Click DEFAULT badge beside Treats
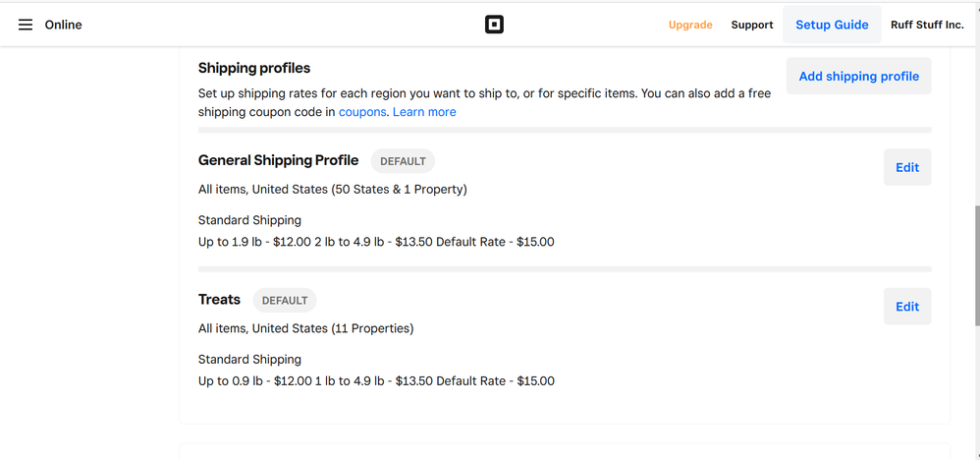The width and height of the screenshot is (980, 460). coord(285,301)
